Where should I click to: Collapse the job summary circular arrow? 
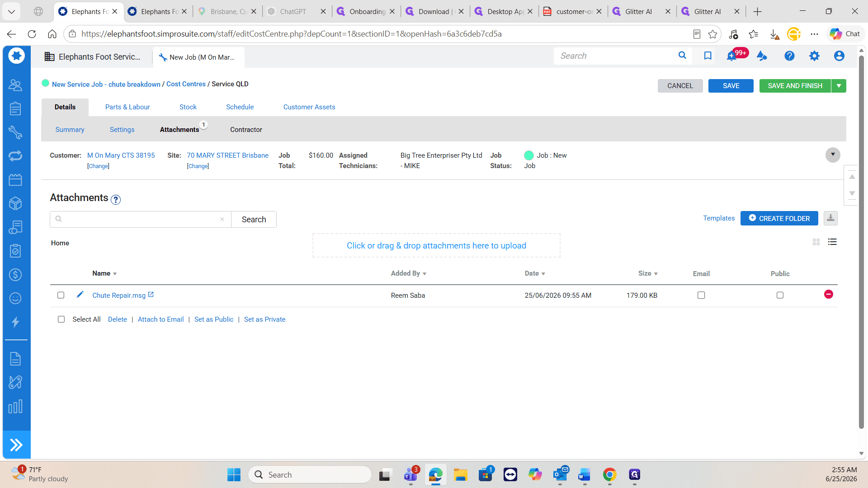click(x=833, y=155)
